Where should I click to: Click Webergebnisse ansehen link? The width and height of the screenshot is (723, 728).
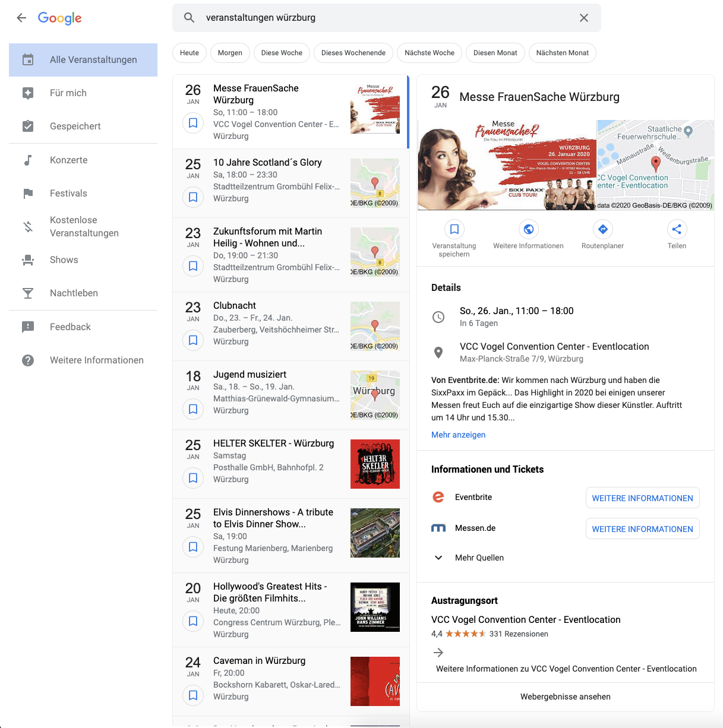(566, 697)
